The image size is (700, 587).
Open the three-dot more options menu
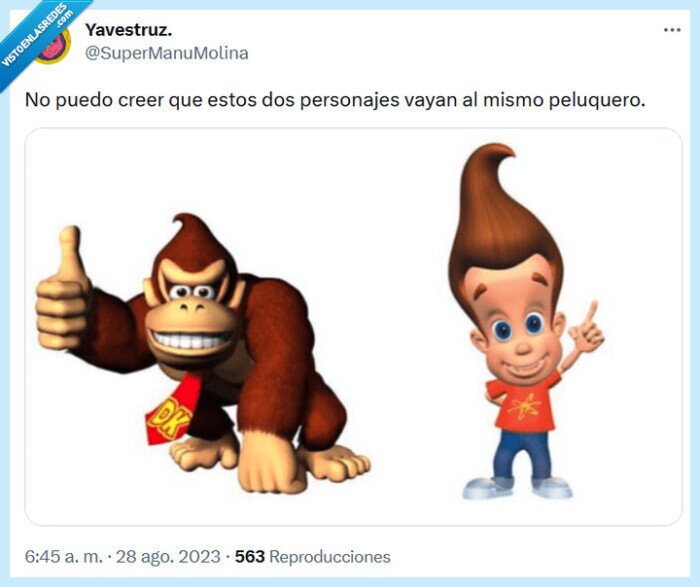coord(672,30)
